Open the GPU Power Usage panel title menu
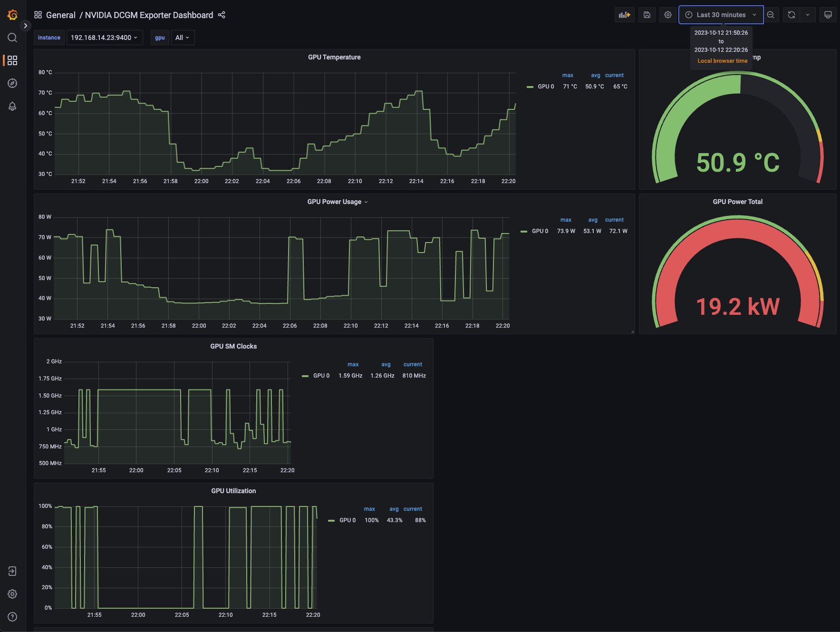 pyautogui.click(x=337, y=202)
